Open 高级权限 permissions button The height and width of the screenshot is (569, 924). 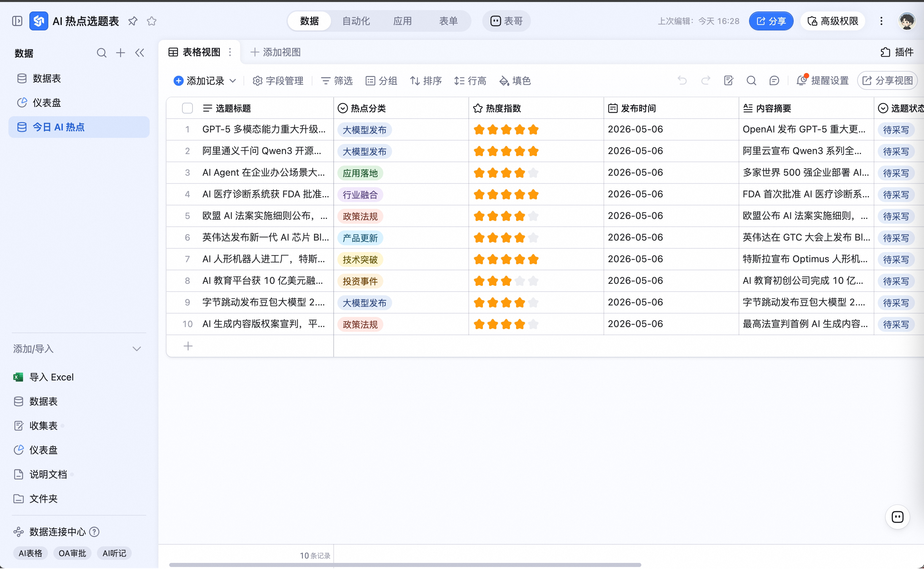pos(832,21)
